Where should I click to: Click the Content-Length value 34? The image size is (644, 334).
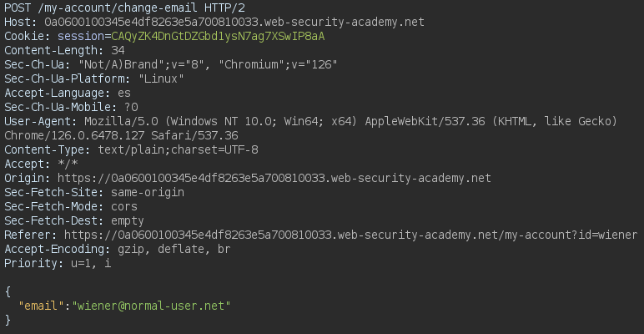(x=118, y=51)
